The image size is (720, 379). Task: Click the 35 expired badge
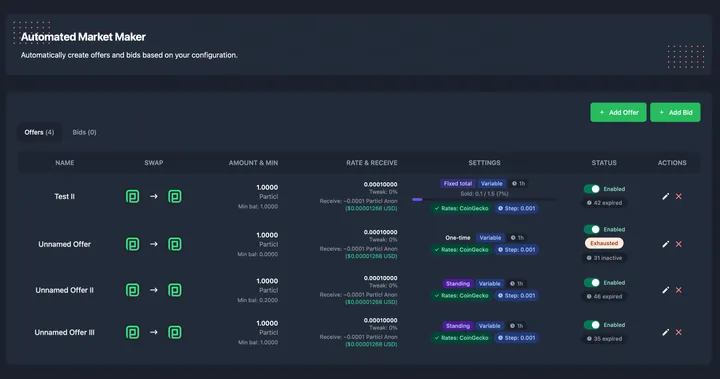click(x=604, y=339)
